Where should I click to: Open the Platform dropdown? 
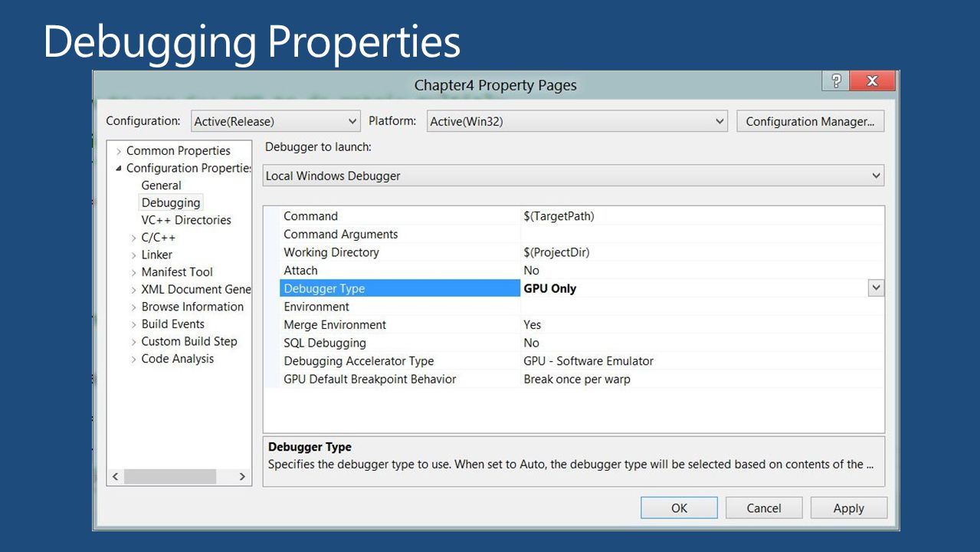click(x=577, y=121)
